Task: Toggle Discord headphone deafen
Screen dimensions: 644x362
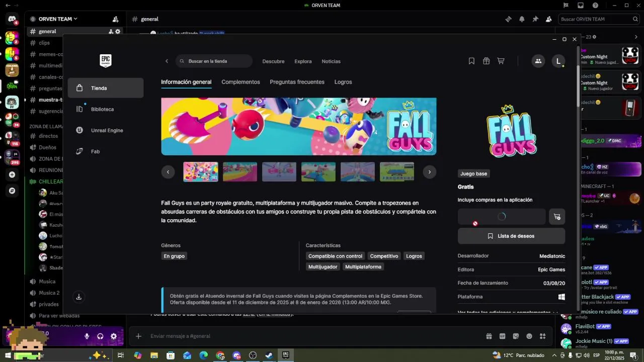Action: (x=100, y=336)
